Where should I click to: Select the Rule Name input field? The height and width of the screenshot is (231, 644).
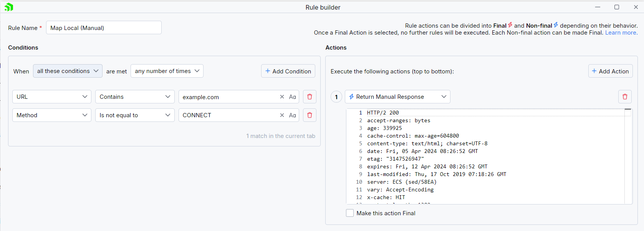104,27
